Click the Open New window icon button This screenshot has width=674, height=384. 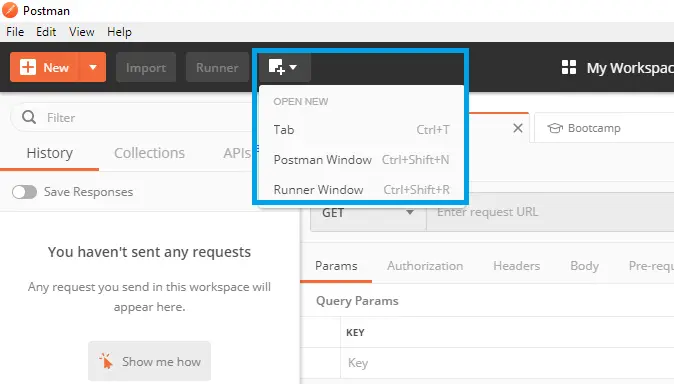284,67
